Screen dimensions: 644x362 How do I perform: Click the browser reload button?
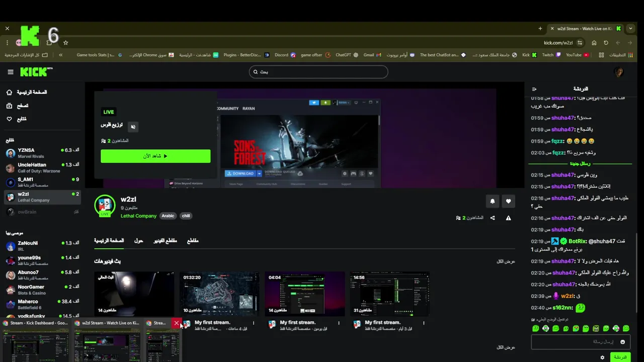(x=606, y=43)
